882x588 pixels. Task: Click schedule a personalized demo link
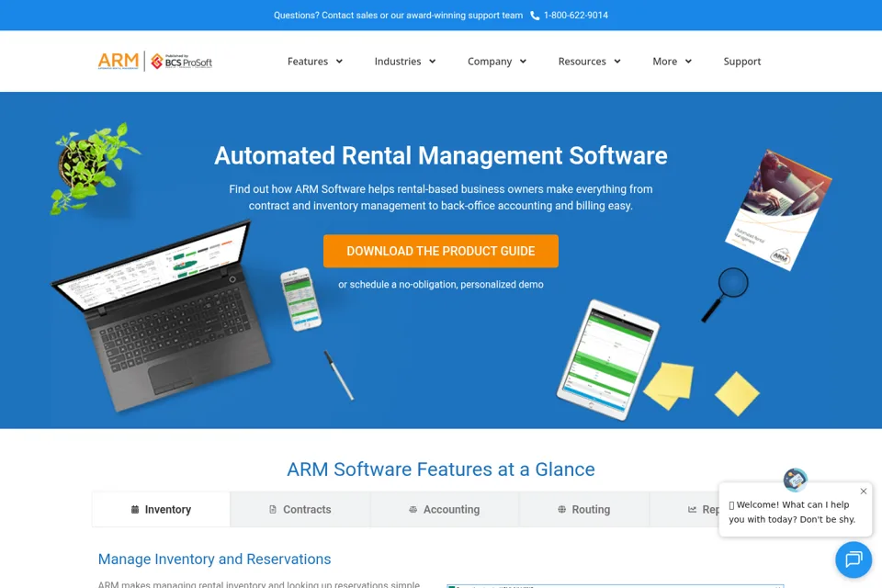(440, 284)
